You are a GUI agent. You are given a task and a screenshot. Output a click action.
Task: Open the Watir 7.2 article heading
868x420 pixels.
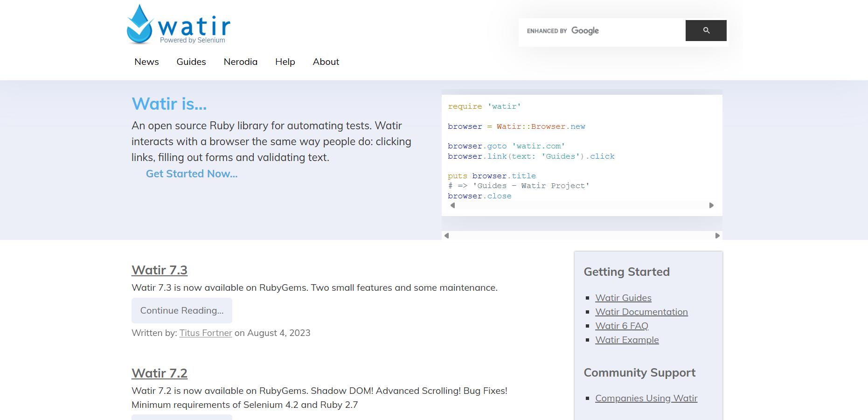160,373
